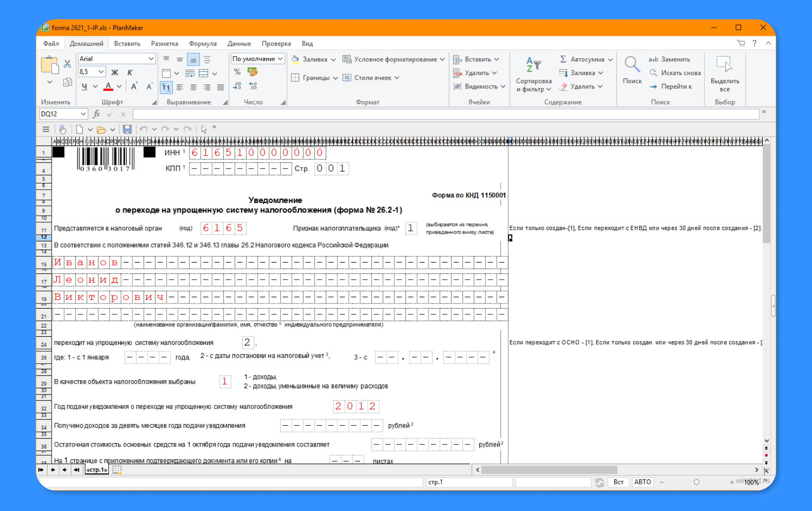Click the Copy icon in Изменить group

(67, 82)
